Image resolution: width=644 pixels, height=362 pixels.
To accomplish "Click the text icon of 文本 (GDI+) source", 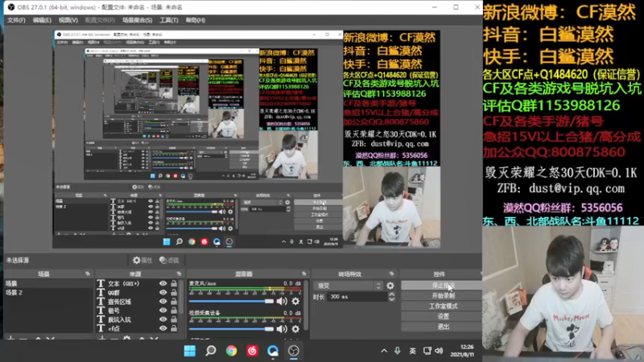I will tap(101, 284).
